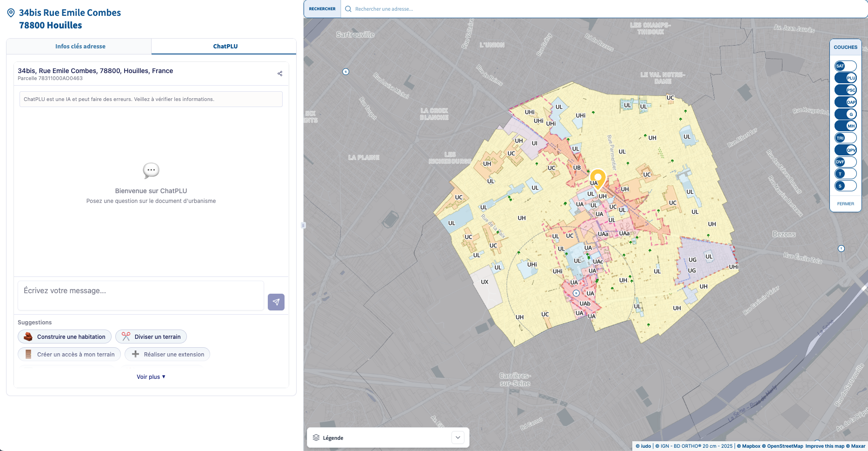Select the RECHERCHER tab above the search bar
This screenshot has height=451, width=868.
tap(322, 8)
